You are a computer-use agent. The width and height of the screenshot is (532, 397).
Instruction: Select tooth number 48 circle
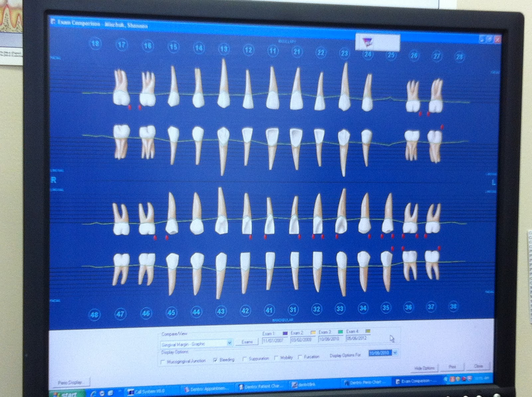coord(94,314)
